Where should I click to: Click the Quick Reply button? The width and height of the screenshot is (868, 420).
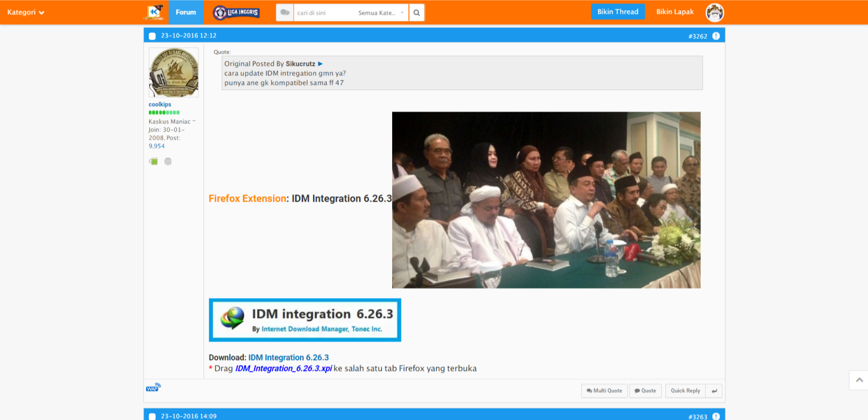685,391
